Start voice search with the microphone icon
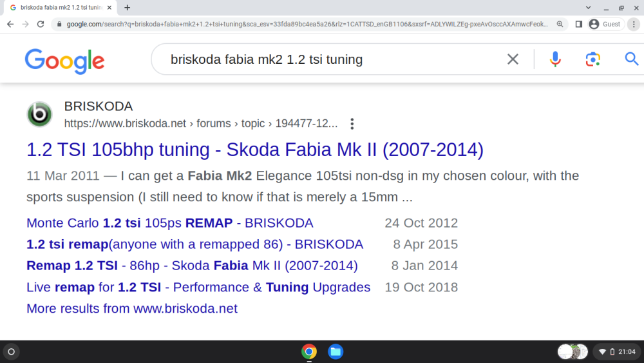Image resolution: width=644 pixels, height=363 pixels. [555, 59]
